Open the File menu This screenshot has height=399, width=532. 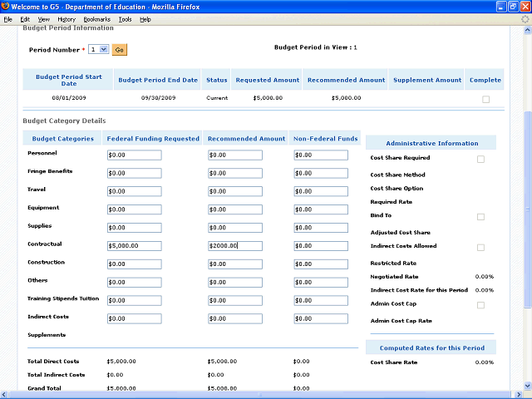8,18
